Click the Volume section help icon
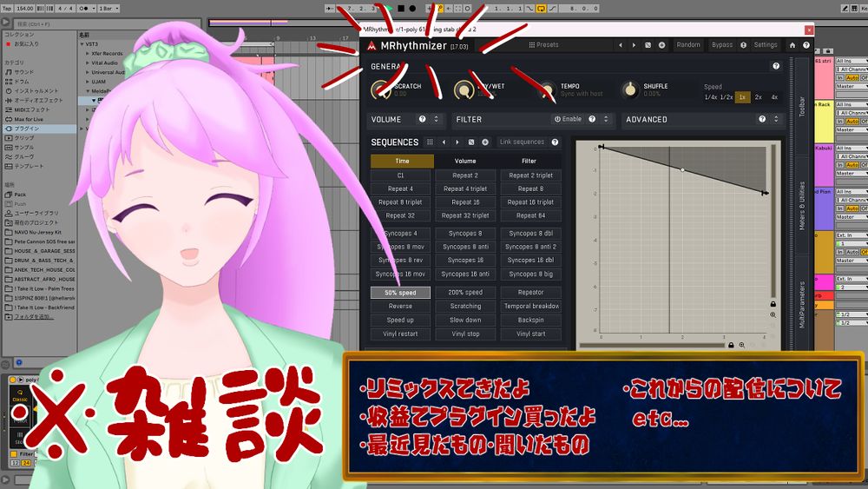Image resolution: width=868 pixels, height=489 pixels. [423, 119]
